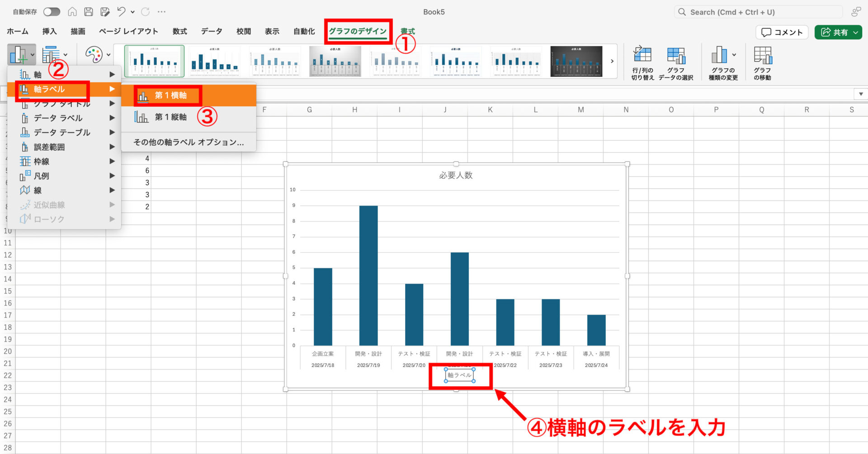Screen dimensions: 868x454
Task: Expand the chart styles gallery arrow
Action: click(612, 61)
